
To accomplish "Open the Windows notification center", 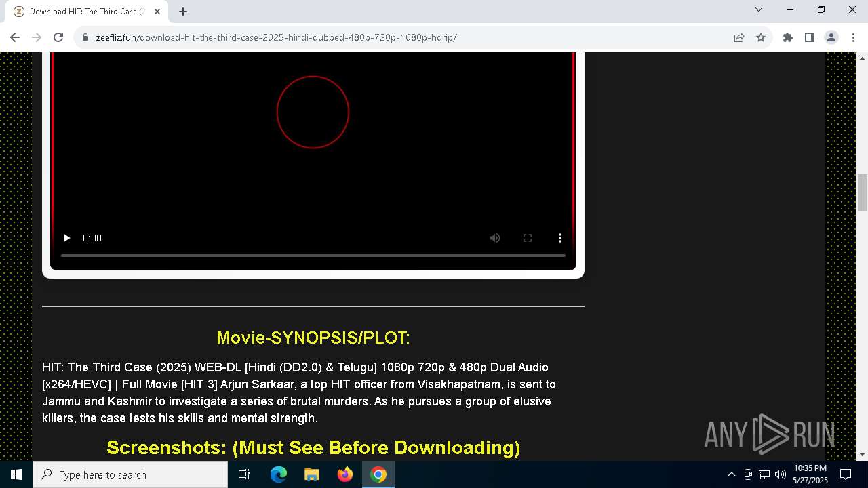I will tap(846, 474).
